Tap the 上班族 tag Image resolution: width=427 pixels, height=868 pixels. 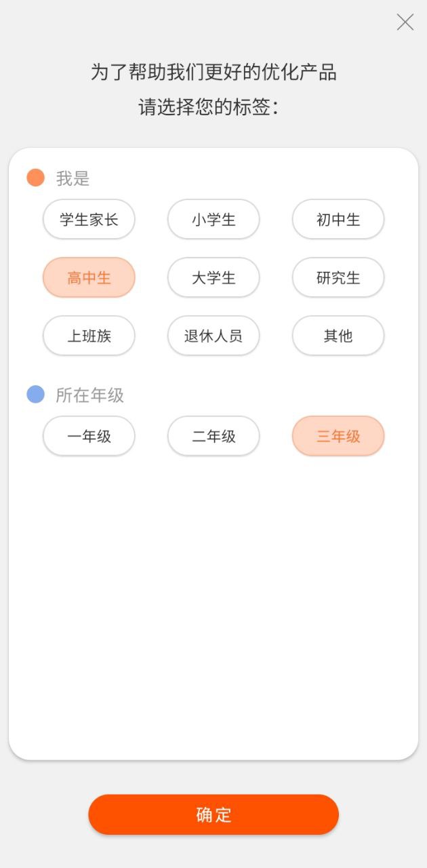pos(89,336)
